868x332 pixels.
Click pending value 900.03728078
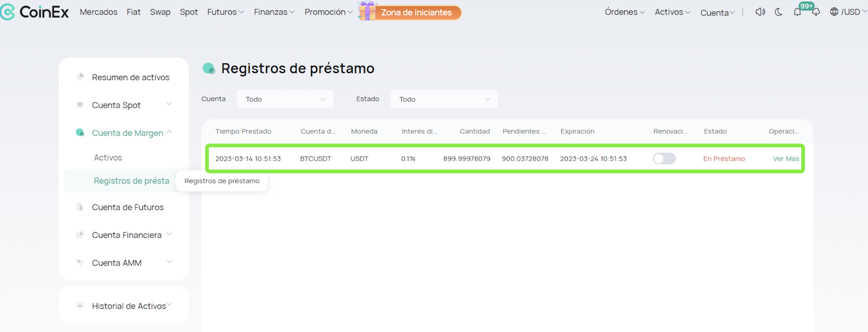click(525, 159)
